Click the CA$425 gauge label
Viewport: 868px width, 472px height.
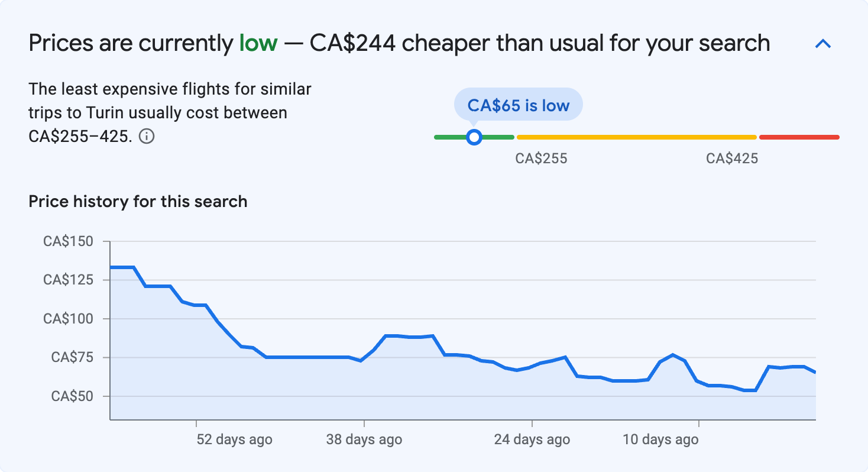point(732,158)
